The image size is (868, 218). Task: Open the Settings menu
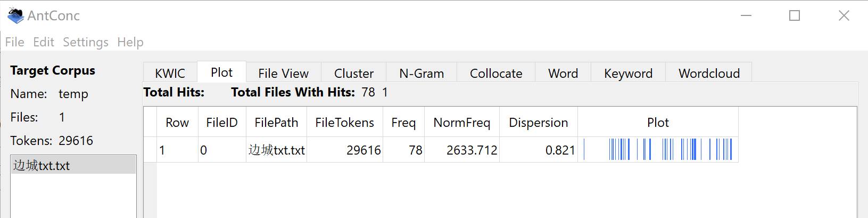click(x=86, y=42)
